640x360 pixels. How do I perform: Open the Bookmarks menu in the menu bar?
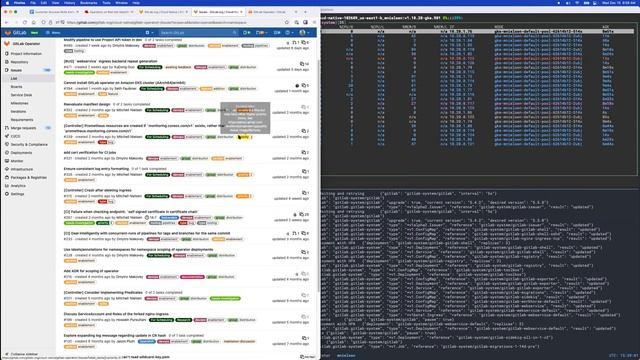(x=89, y=2)
